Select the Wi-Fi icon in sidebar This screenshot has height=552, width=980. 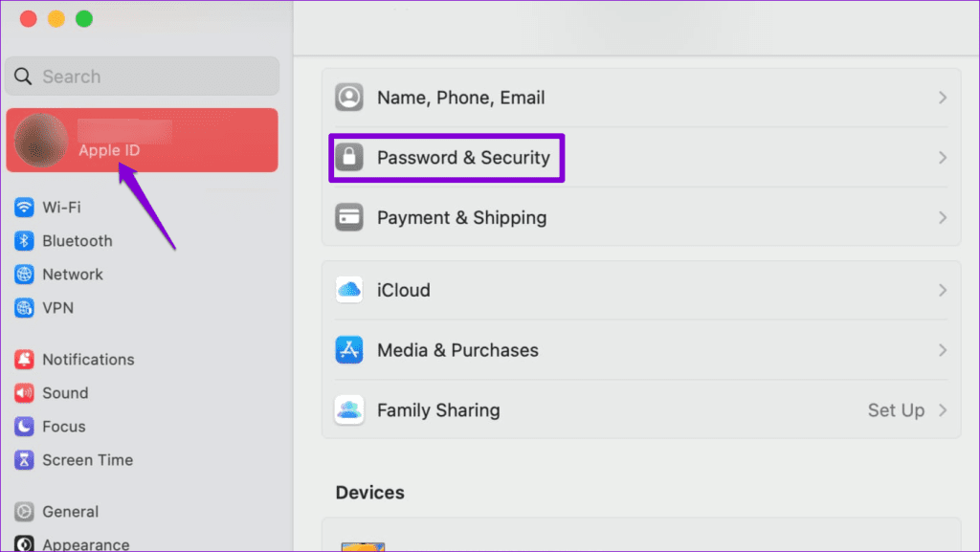(x=25, y=207)
